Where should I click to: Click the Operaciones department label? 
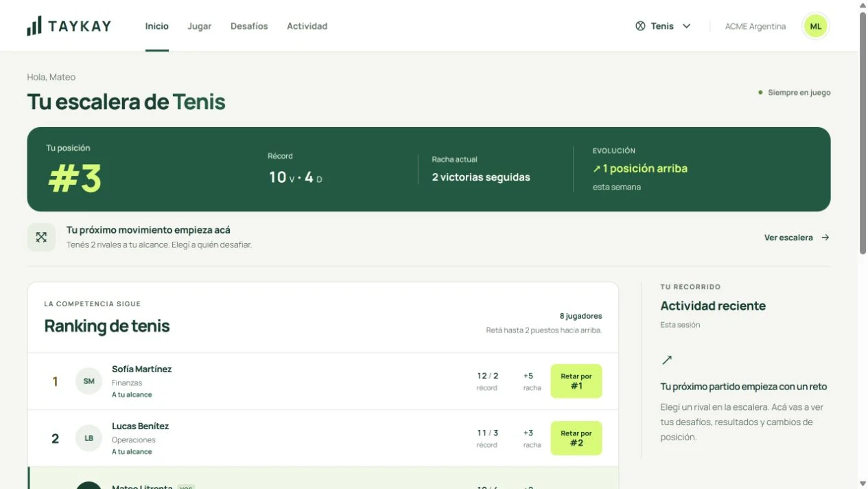point(134,440)
